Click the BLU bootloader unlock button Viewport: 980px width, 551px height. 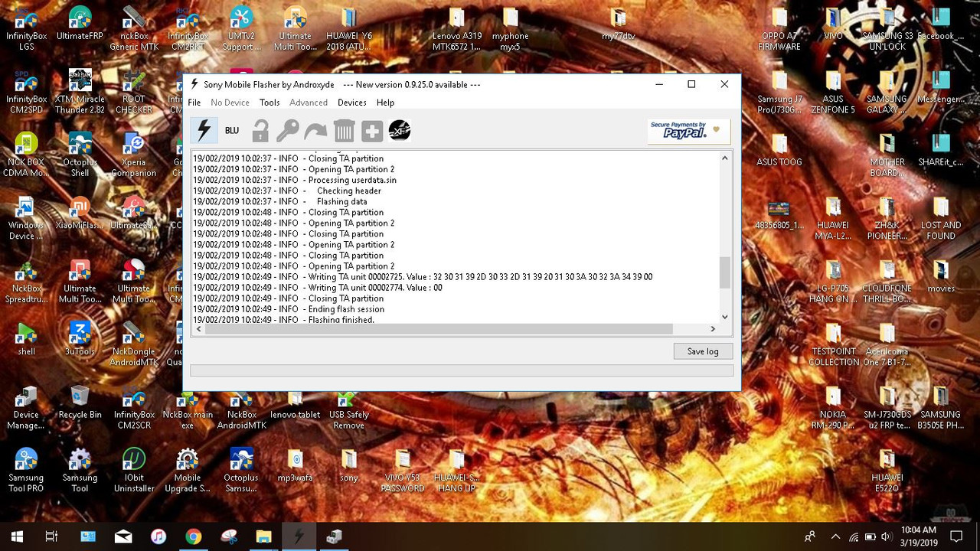click(x=232, y=131)
